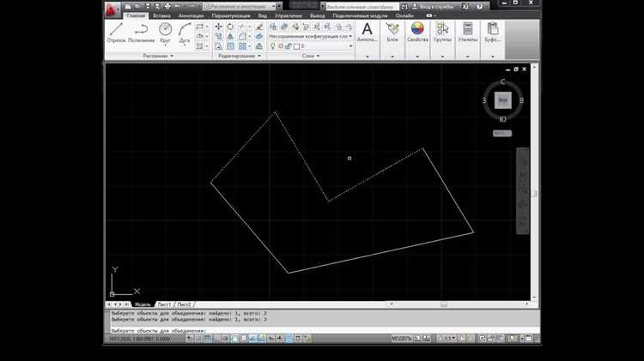Switch to the Аннотации ribbon tab
Image resolution: width=644 pixels, height=361 pixels.
pos(191,15)
